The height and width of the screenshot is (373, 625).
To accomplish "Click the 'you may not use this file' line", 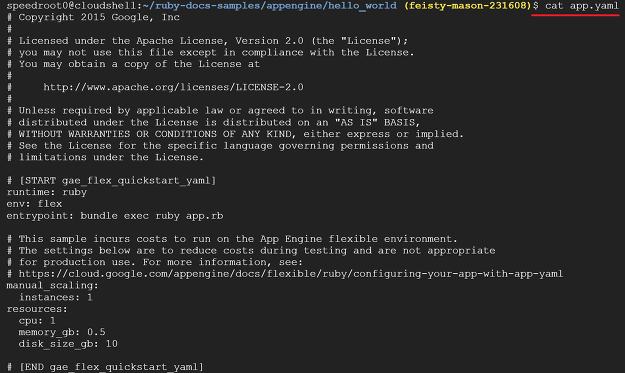I will pyautogui.click(x=210, y=53).
